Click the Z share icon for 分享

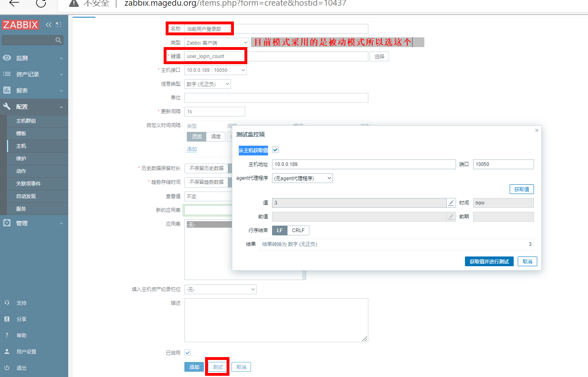tap(7, 319)
